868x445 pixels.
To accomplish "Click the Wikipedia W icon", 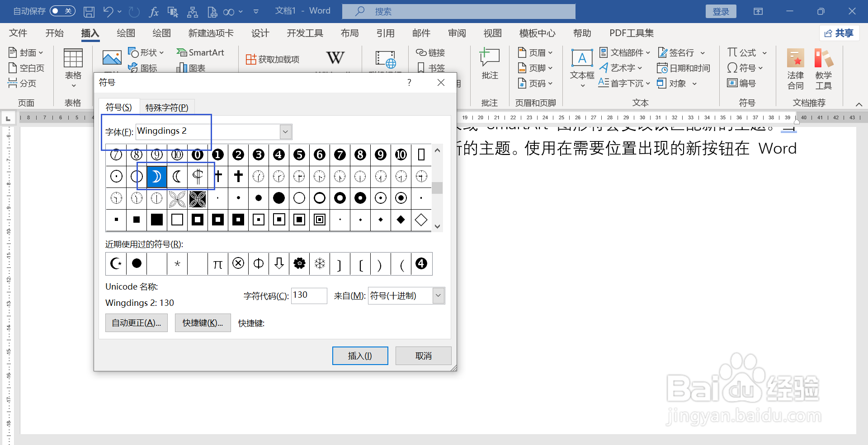I will click(335, 58).
